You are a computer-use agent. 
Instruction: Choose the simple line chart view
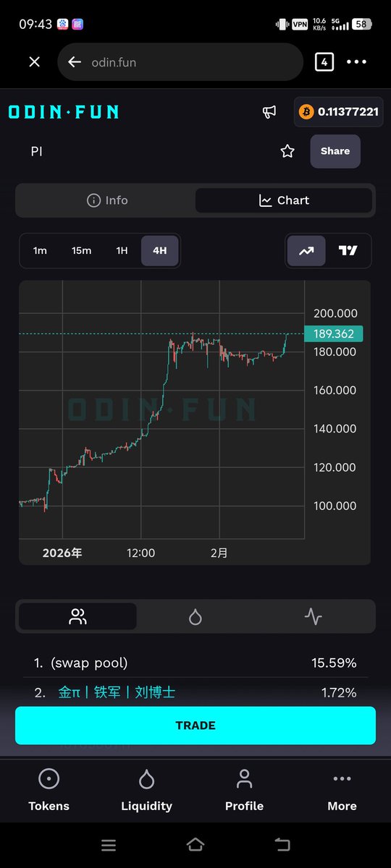click(x=306, y=251)
